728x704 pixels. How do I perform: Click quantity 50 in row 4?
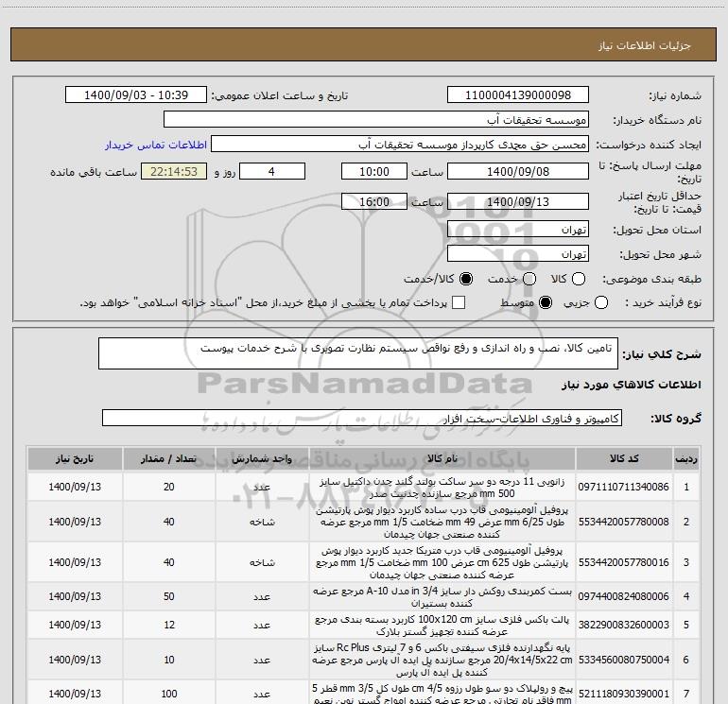168,596
